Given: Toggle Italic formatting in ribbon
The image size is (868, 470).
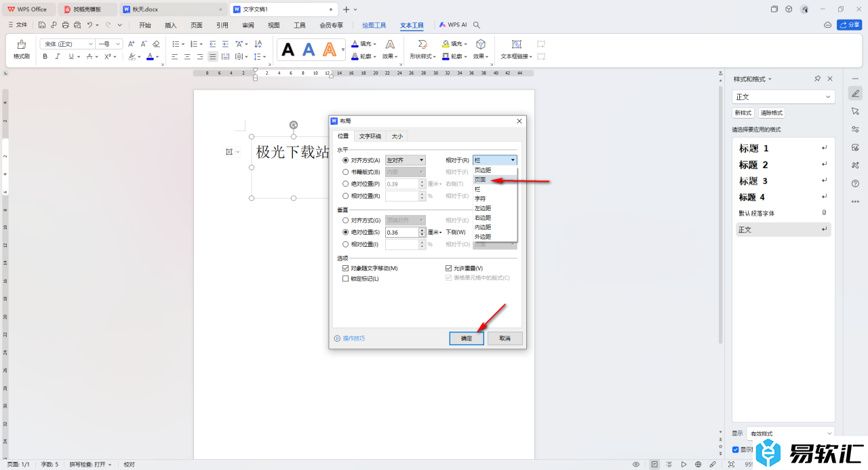Looking at the screenshot, I should click(58, 57).
